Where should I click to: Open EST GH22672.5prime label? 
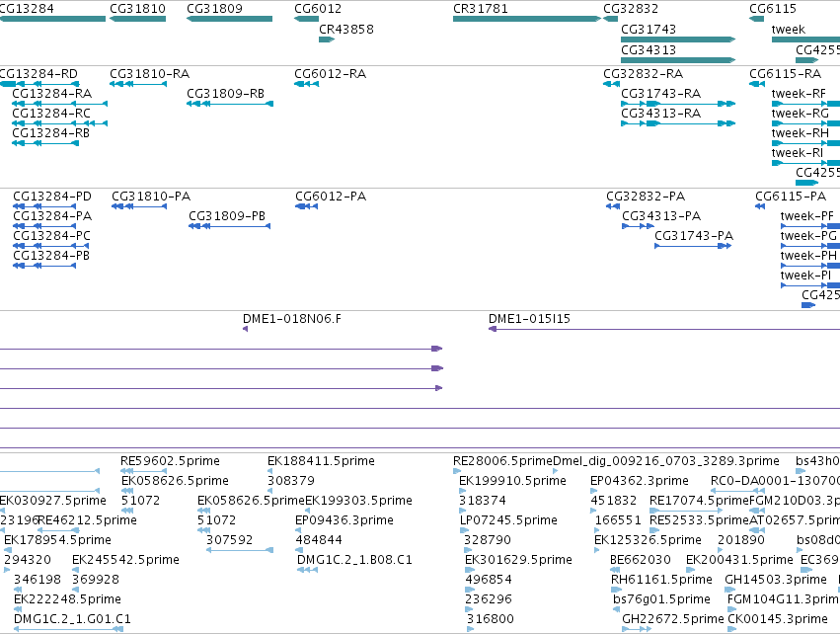(x=673, y=619)
